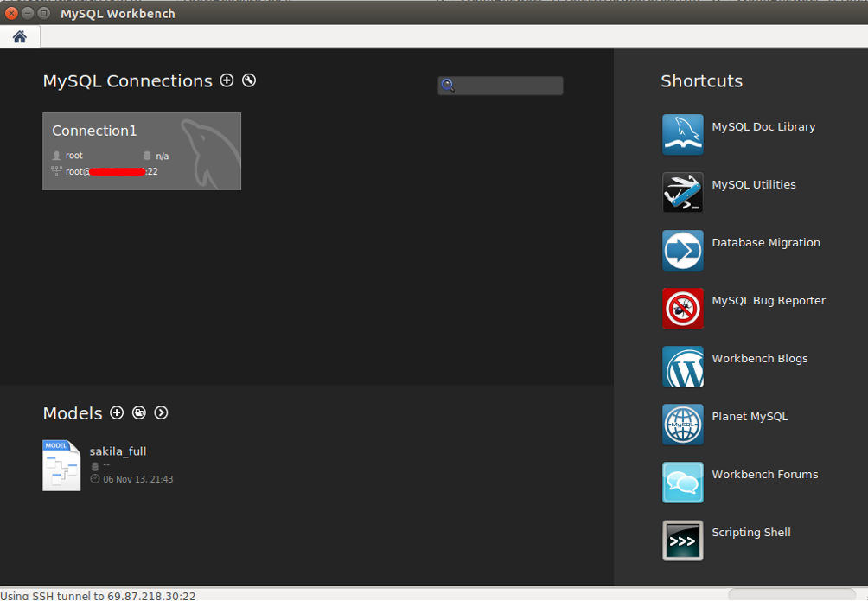Open existing model file icon
868x601 pixels.
tap(139, 412)
